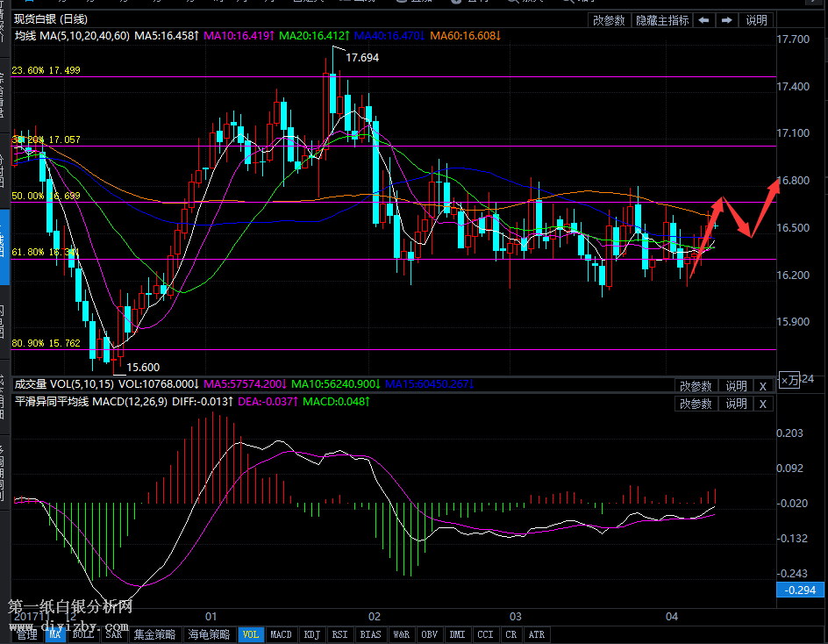Click the left arrow button in main chart header
Viewport: 828px width, 644px height.
click(703, 20)
